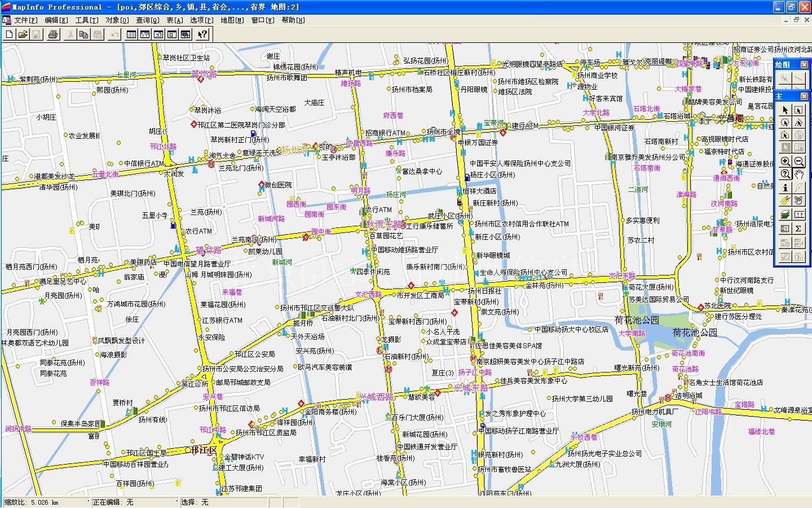Click the Paste clipboard icon
Viewport: 812px width, 508px height.
pos(98,34)
